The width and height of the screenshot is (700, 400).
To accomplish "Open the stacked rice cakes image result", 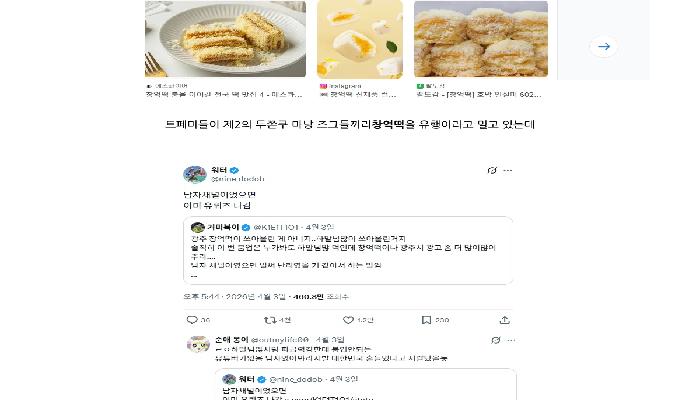I will (x=481, y=38).
